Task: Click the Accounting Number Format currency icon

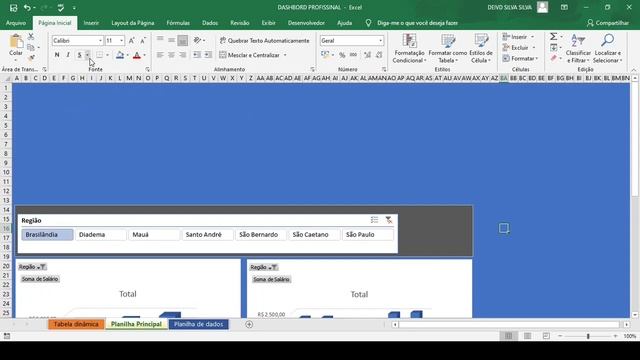Action: pos(325,55)
